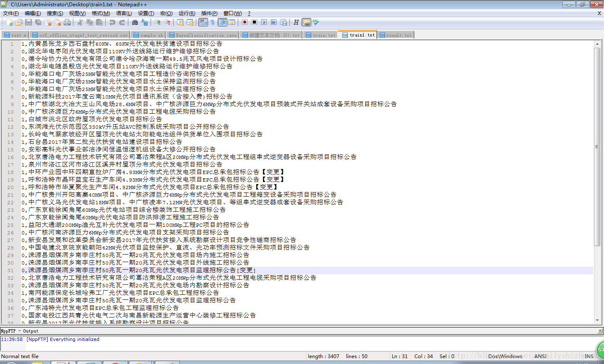Click the bold H toolbar icon
Viewport: 604px width, 364px height.
click(x=296, y=22)
